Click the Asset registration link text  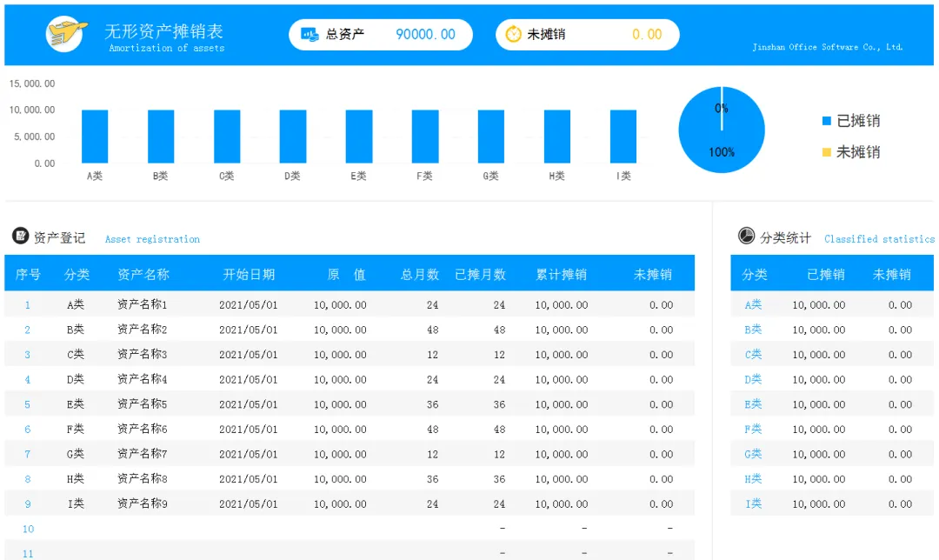point(152,239)
